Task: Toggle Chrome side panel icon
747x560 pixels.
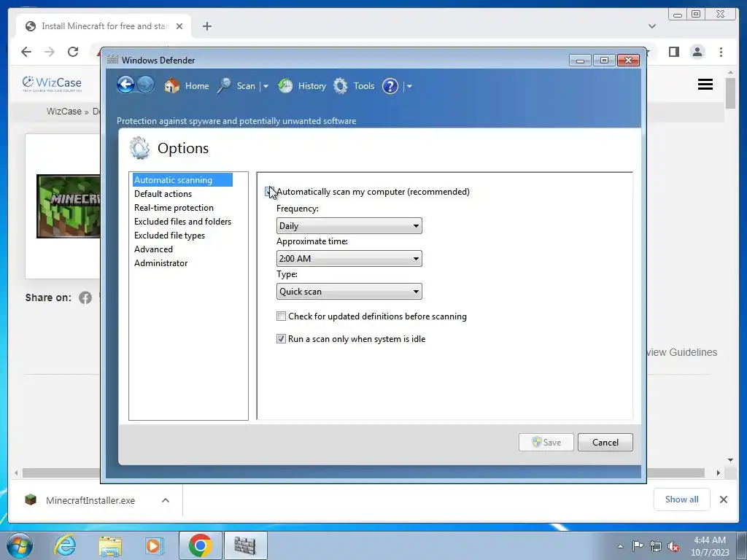Action: click(673, 52)
